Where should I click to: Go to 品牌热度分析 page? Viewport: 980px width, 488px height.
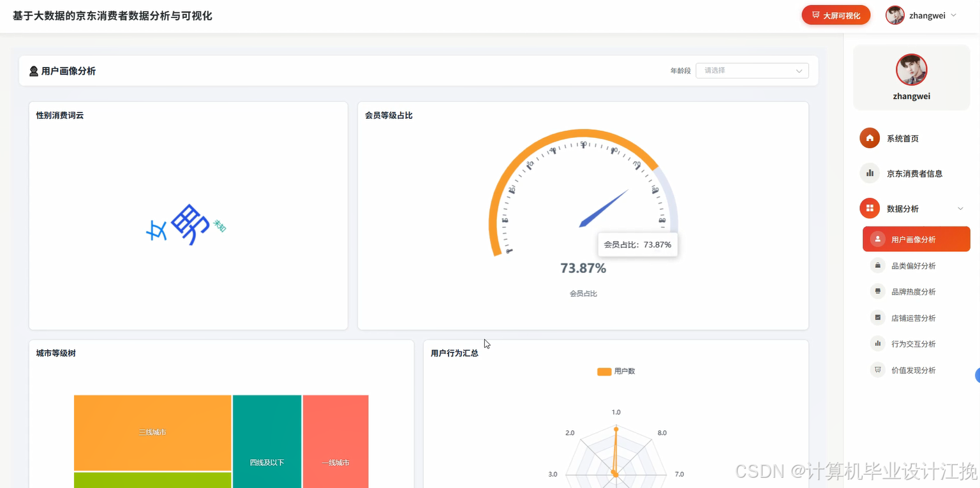click(x=916, y=292)
